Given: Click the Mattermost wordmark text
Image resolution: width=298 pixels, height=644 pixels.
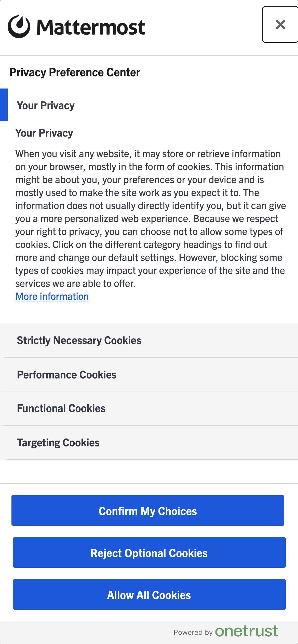Looking at the screenshot, I should coord(91,27).
